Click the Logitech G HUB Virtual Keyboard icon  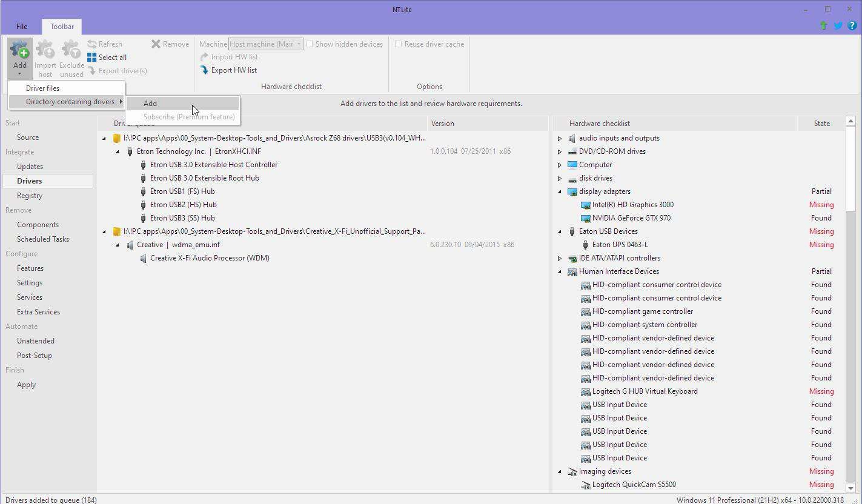(585, 391)
